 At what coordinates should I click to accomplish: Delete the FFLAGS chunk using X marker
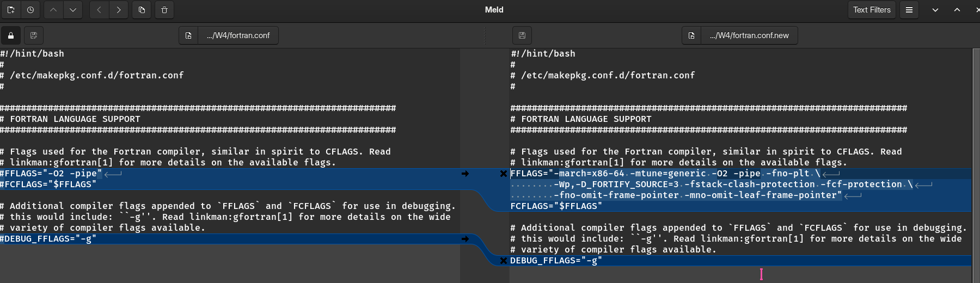tap(504, 174)
